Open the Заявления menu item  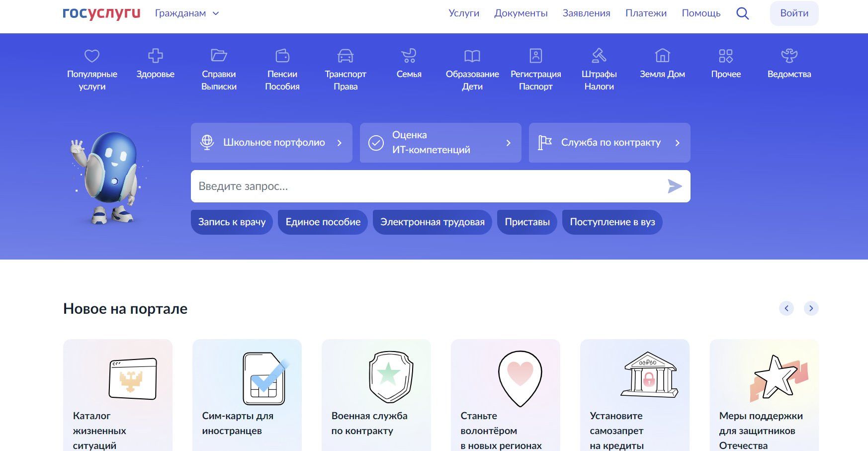[x=587, y=13]
